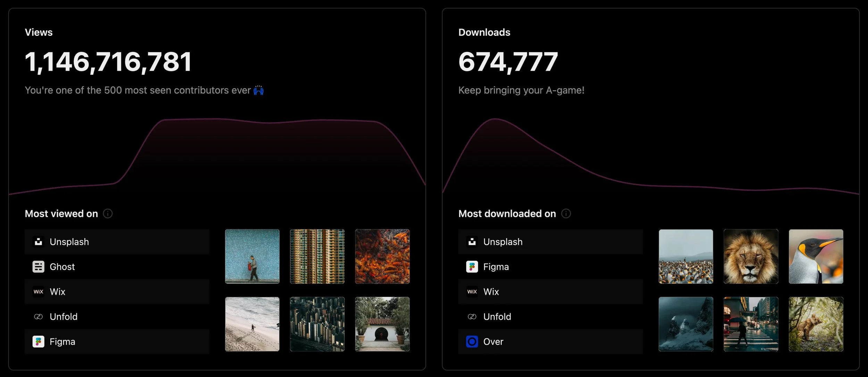This screenshot has width=868, height=377.
Task: Click Unfold icon in Most viewed list
Action: tap(38, 317)
